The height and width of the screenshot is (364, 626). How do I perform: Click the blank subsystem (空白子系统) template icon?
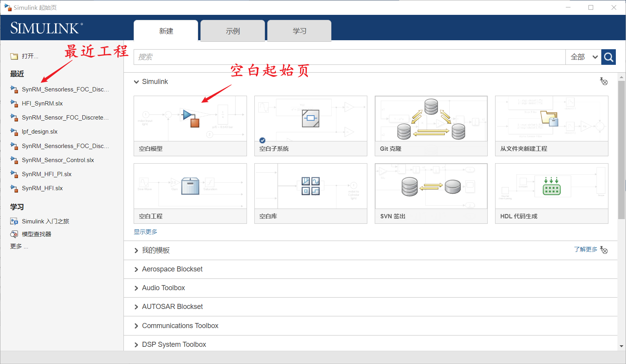(311, 118)
